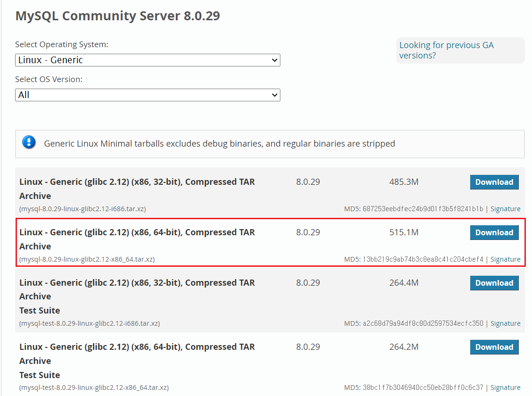Open Signature link for mysql-test i686 archive
This screenshot has width=532, height=396.
[x=505, y=323]
